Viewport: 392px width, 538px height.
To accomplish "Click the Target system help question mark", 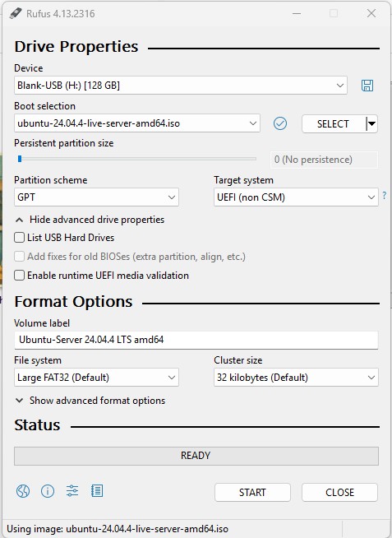I will pos(385,195).
